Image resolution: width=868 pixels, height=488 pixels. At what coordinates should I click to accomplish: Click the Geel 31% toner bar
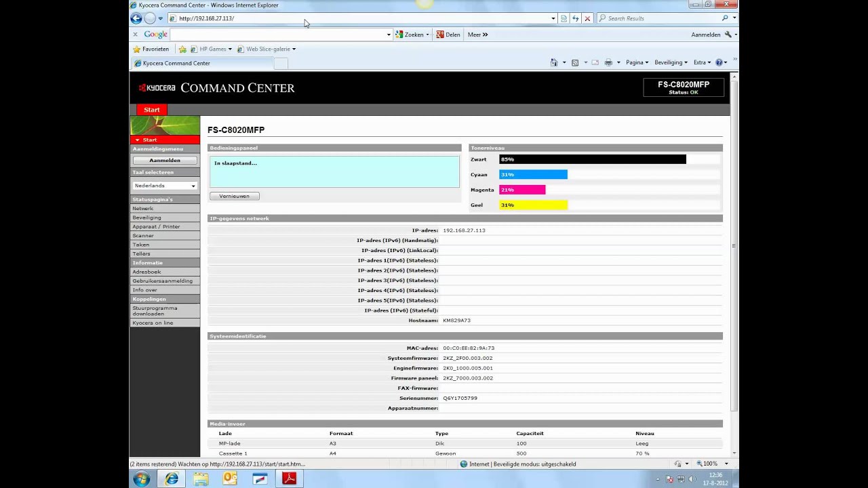point(533,205)
